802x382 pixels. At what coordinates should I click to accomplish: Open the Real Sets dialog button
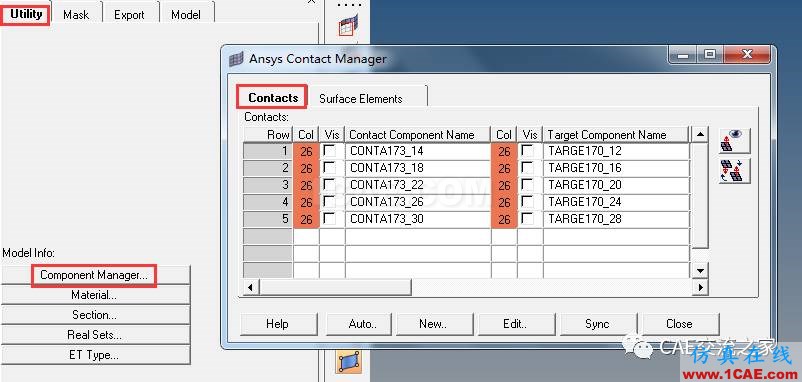(95, 335)
